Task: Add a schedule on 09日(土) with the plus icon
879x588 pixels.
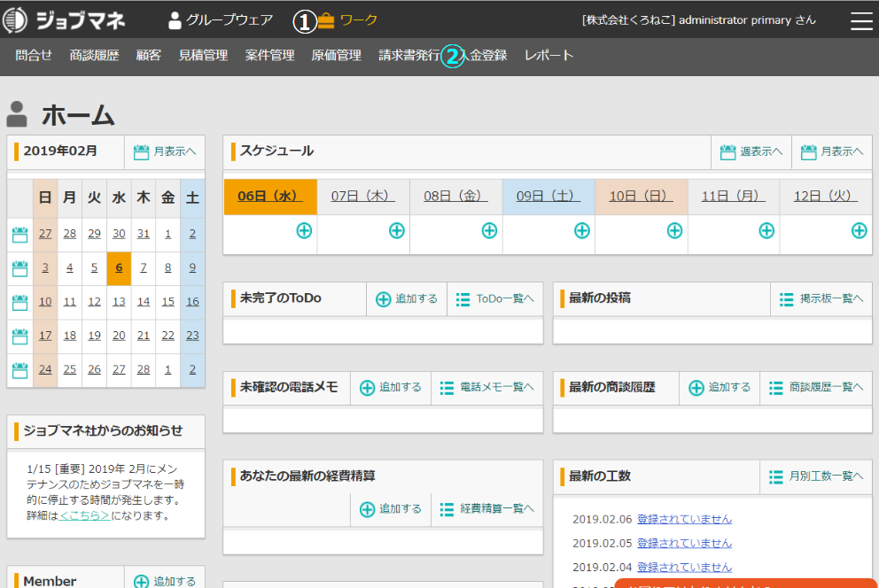Action: [582, 230]
